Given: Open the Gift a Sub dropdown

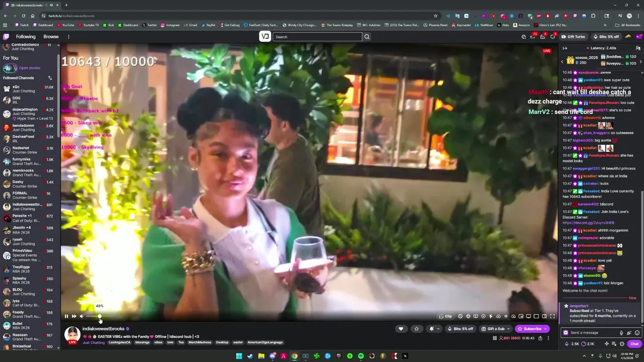Looking at the screenshot, I should coord(496,329).
